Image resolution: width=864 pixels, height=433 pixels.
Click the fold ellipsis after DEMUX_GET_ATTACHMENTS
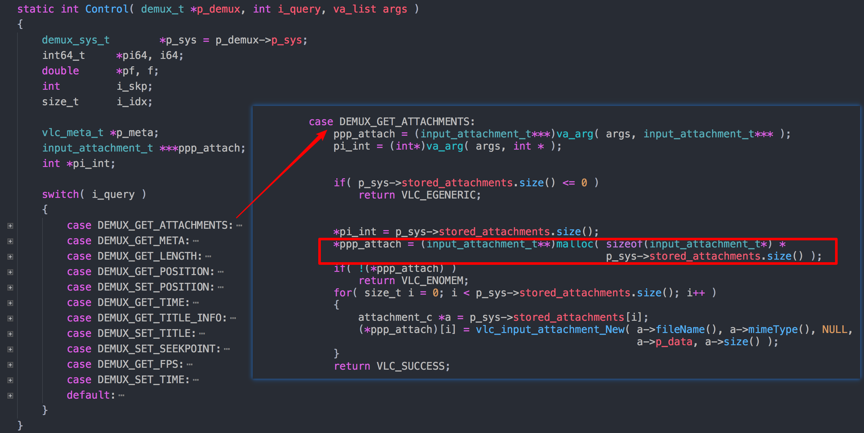(239, 225)
